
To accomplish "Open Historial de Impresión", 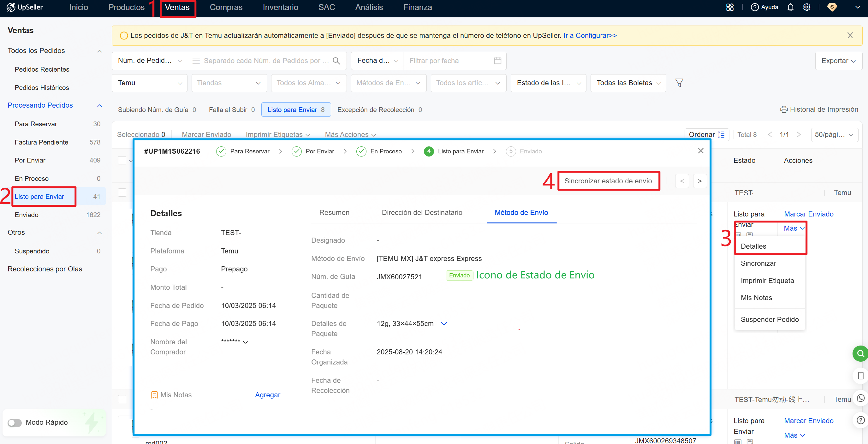I will [819, 110].
